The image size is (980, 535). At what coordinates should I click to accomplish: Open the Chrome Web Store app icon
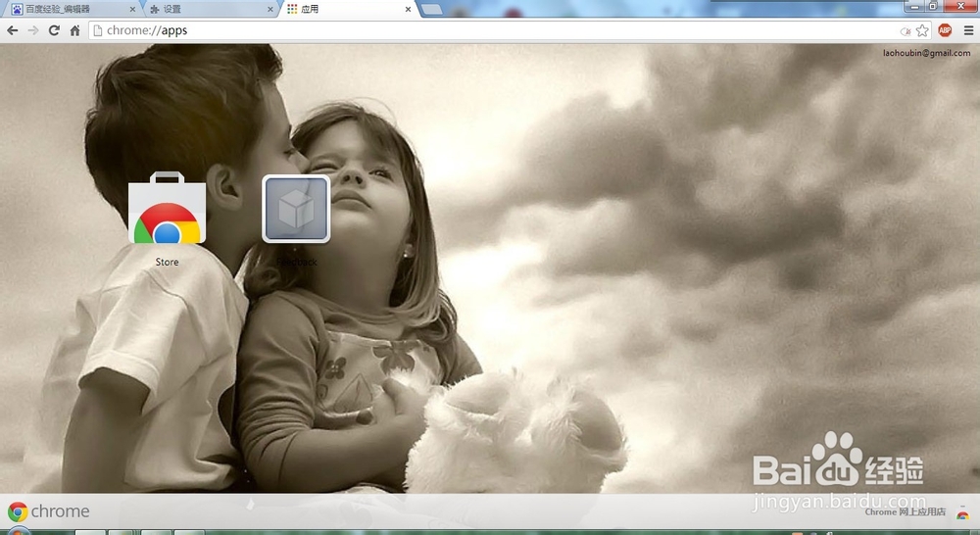(167, 208)
